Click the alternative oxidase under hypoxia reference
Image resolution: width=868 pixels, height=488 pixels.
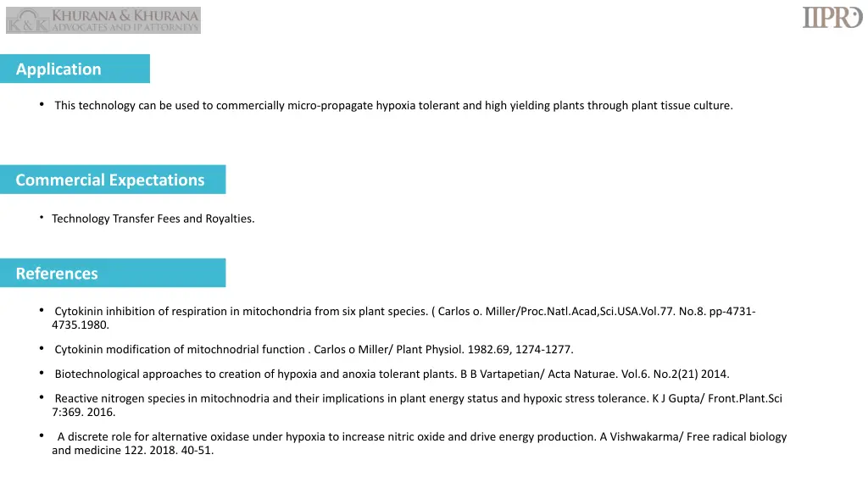[x=419, y=443]
